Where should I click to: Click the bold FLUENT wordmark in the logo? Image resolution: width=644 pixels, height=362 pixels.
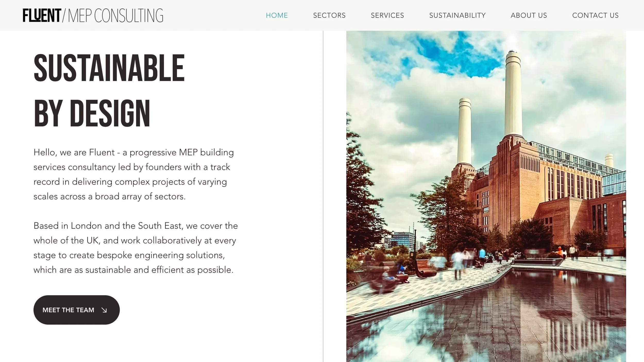coord(42,15)
